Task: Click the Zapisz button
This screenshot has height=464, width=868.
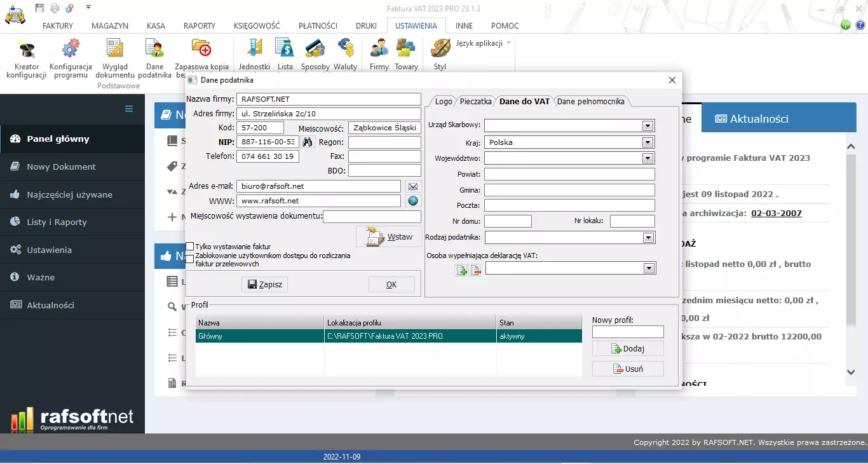Action: click(x=265, y=285)
